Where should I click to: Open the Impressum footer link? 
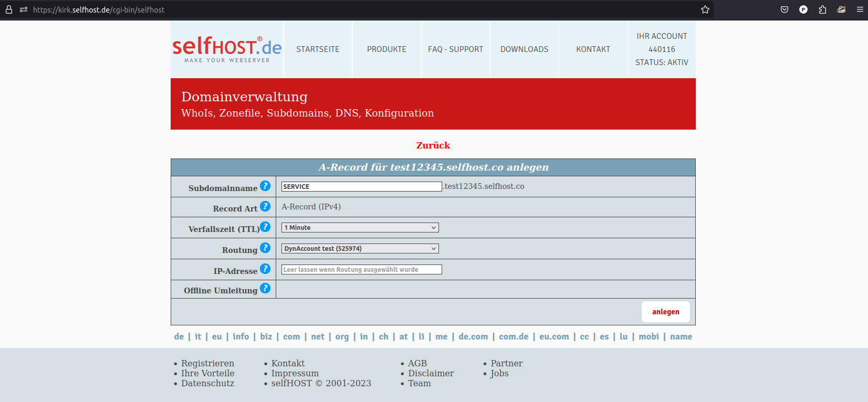click(x=295, y=373)
